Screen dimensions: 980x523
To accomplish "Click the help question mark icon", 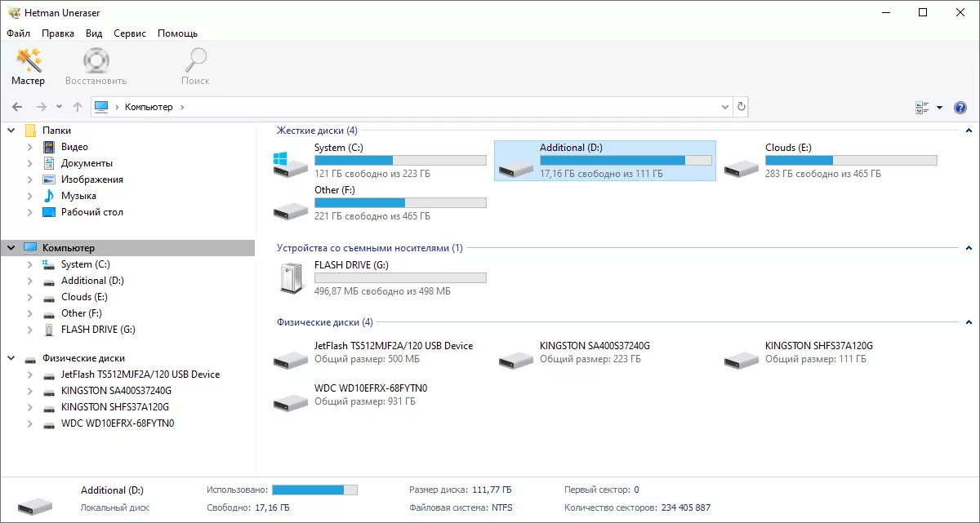I will 960,108.
